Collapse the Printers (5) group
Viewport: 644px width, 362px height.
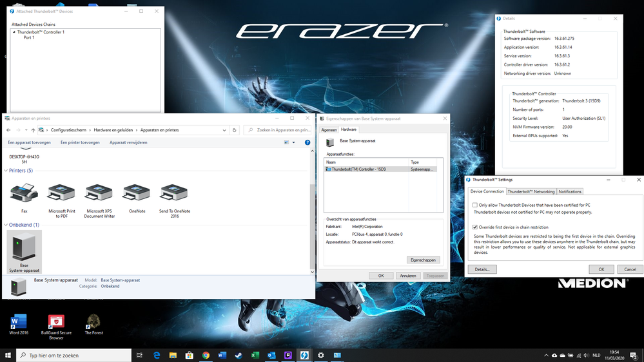6,171
